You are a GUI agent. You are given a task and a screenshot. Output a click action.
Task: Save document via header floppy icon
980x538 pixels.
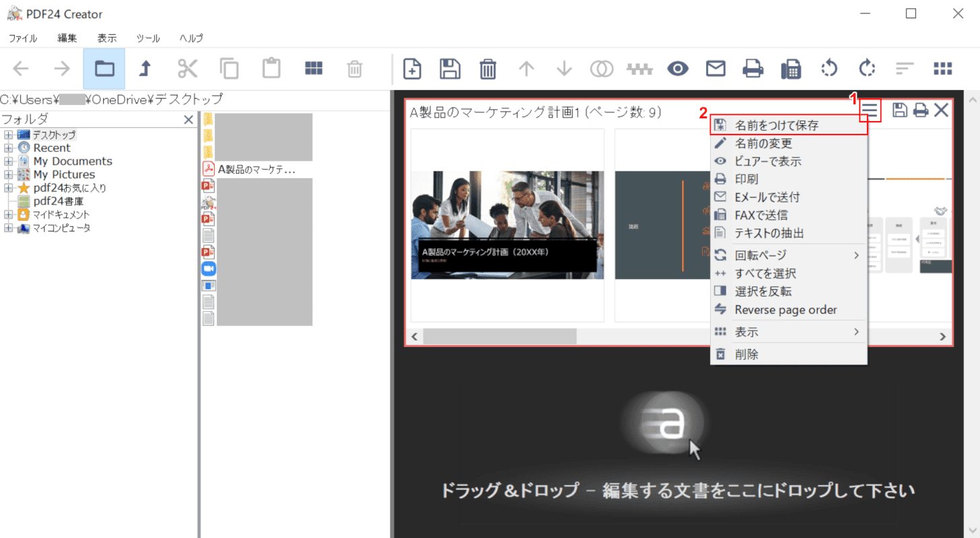coord(900,110)
